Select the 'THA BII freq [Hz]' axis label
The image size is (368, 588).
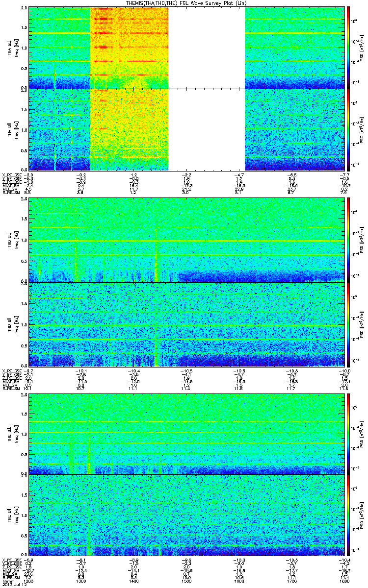pyautogui.click(x=12, y=129)
